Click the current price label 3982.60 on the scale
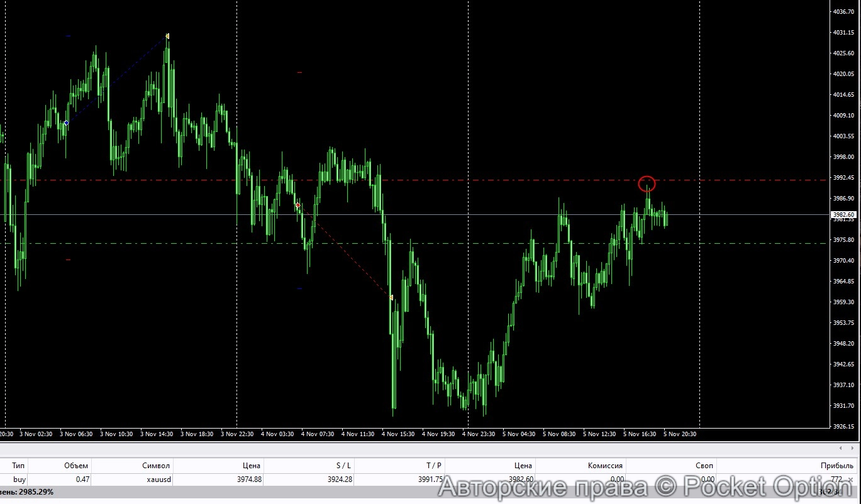 coord(845,214)
